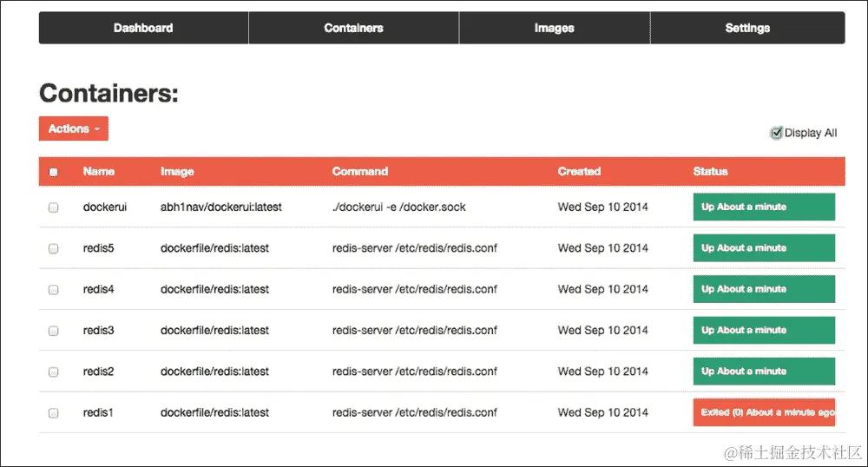Open the Settings tab

747,28
